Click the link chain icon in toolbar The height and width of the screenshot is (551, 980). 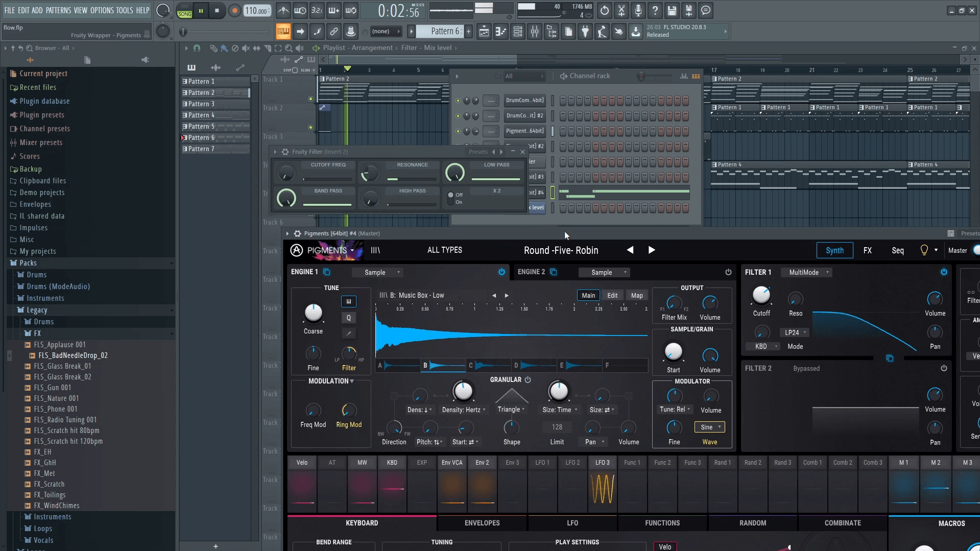[334, 32]
